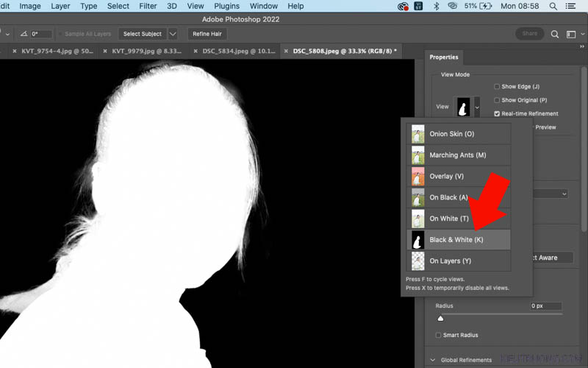Click the angle icon beside 0° field

(x=24, y=34)
